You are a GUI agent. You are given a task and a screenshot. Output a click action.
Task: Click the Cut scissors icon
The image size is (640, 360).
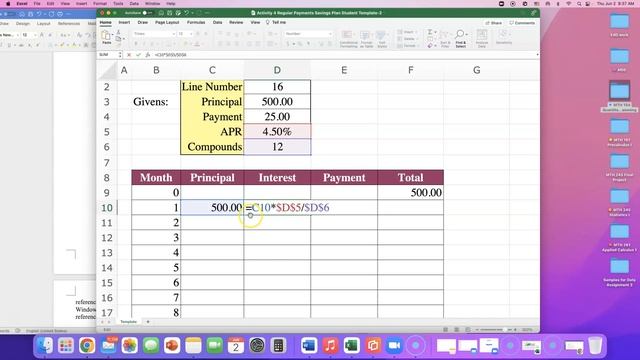click(118, 32)
